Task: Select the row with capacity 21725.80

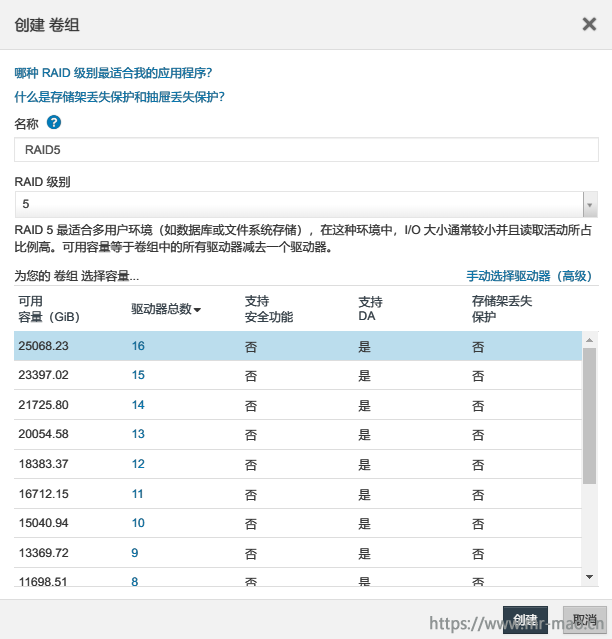Action: 298,405
